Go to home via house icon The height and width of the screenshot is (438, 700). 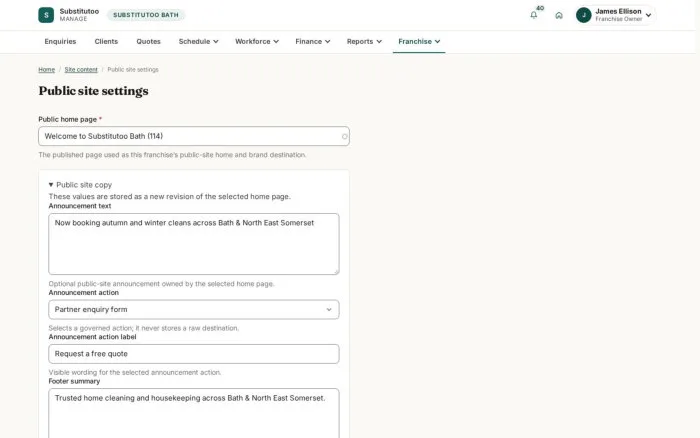point(558,15)
